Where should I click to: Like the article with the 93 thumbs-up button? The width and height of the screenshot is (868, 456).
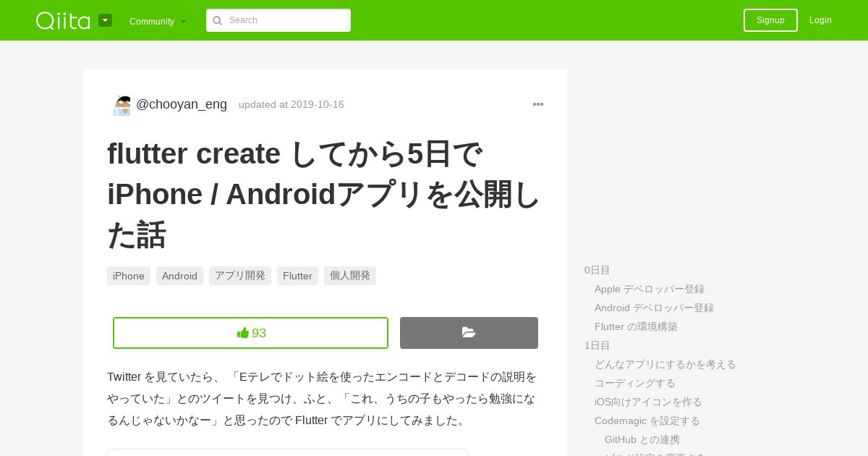click(250, 333)
